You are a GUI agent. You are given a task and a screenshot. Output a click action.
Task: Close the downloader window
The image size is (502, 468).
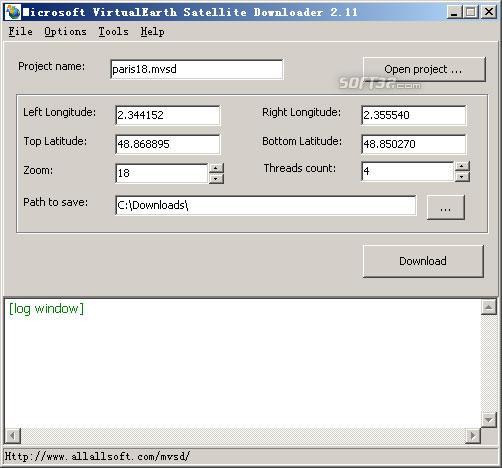pos(489,12)
